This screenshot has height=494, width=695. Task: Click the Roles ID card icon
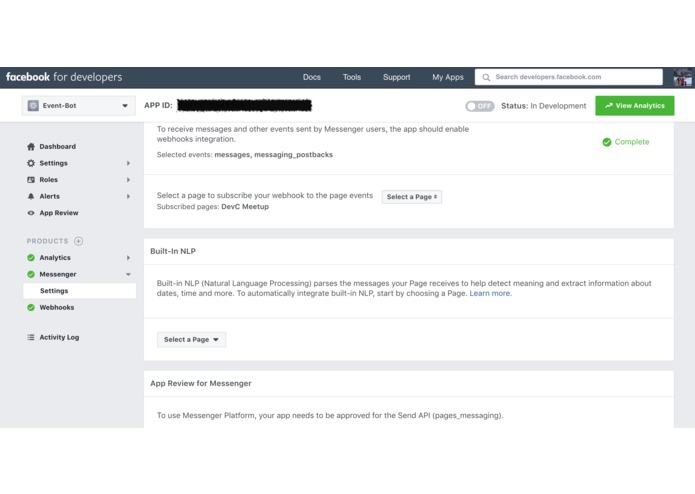click(x=31, y=180)
